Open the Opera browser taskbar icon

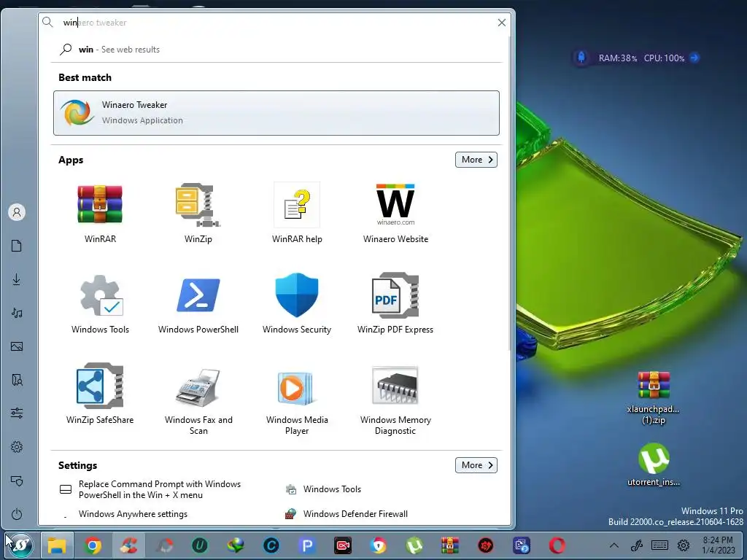pos(557,545)
